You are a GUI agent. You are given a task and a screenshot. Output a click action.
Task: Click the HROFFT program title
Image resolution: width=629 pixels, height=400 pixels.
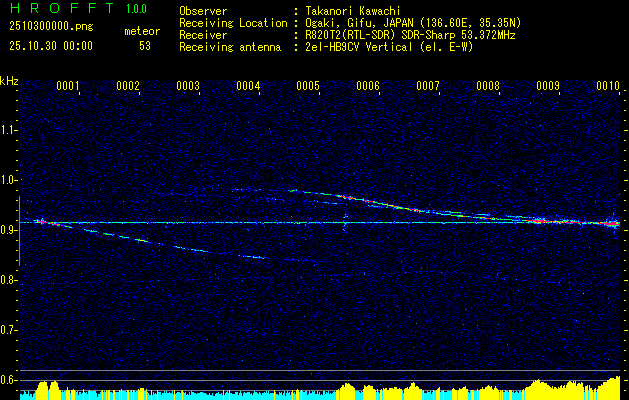[x=63, y=8]
